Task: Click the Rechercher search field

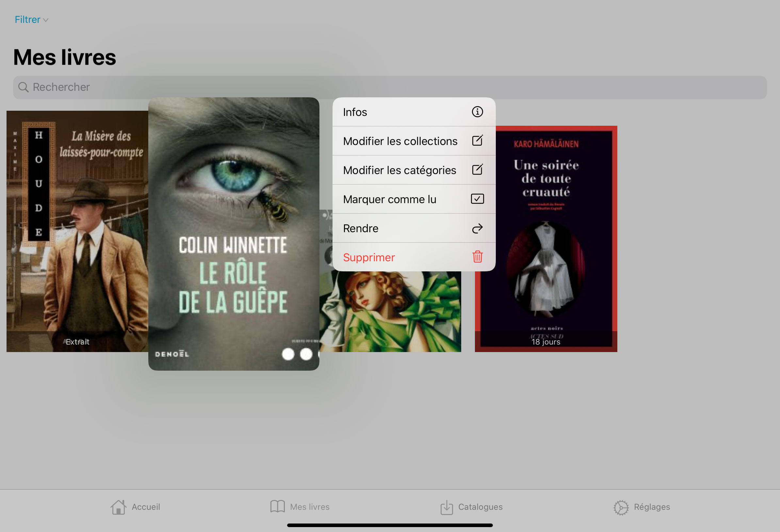Action: point(389,87)
